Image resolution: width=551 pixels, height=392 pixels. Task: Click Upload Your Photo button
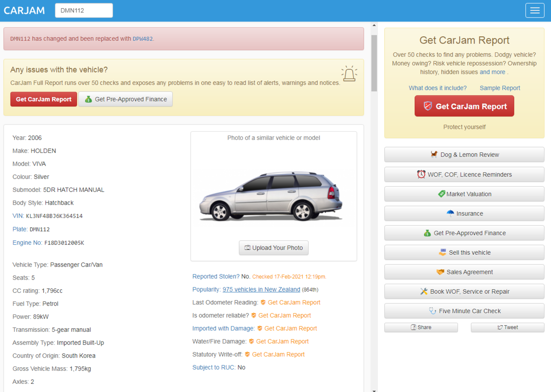(x=274, y=248)
